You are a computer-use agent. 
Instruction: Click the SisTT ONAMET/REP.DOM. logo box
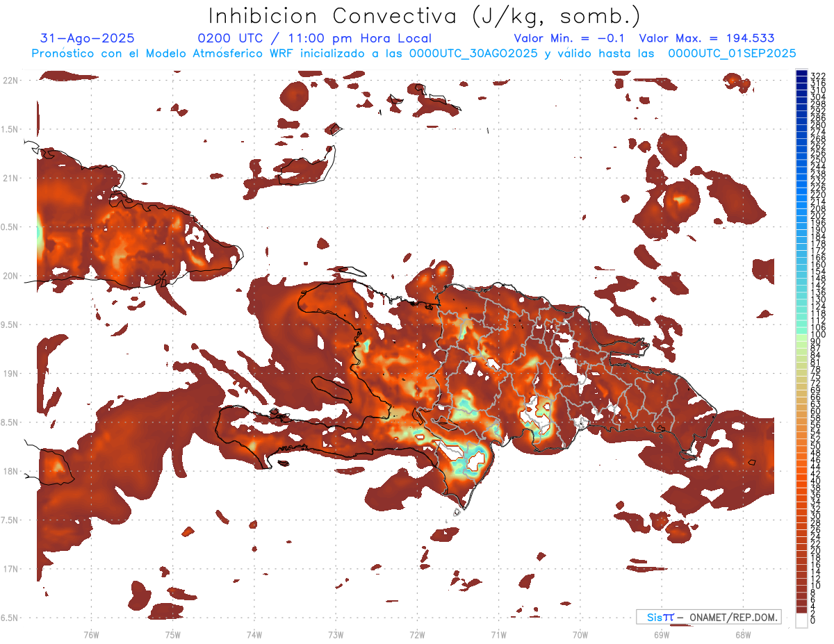pos(708,617)
